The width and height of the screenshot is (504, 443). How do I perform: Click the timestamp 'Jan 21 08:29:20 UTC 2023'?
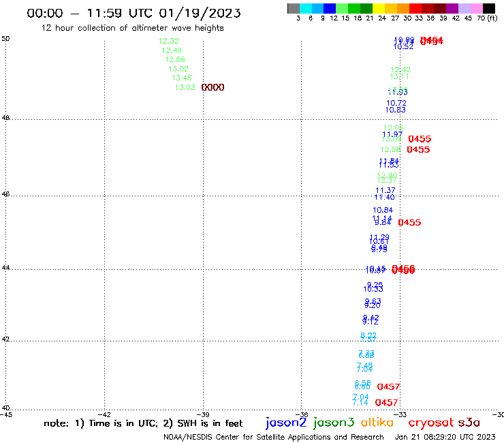click(445, 437)
